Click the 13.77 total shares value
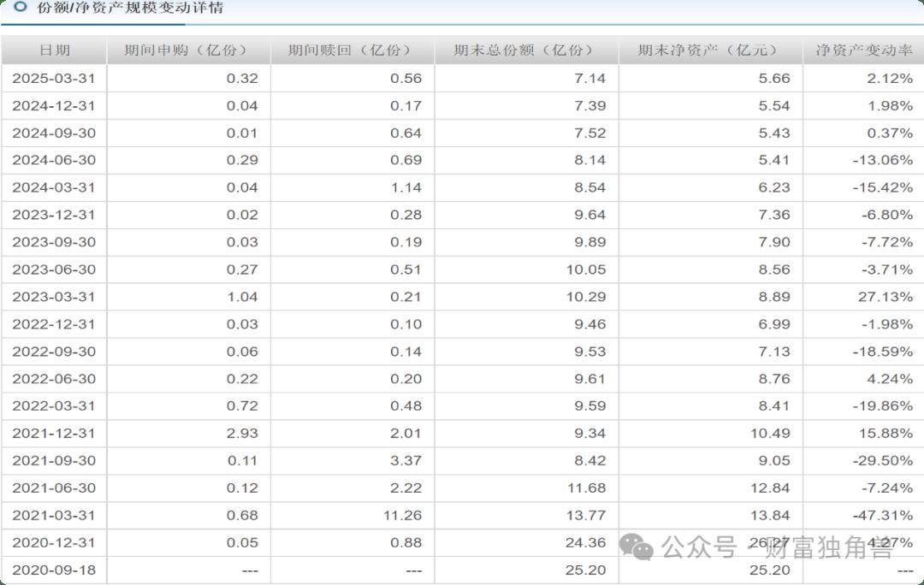The image size is (924, 585). click(x=586, y=516)
